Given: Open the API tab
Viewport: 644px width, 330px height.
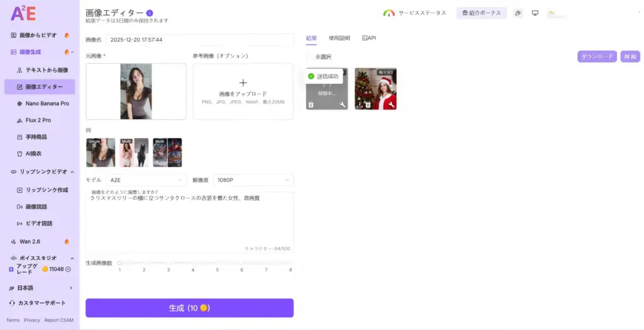Looking at the screenshot, I should pos(369,38).
